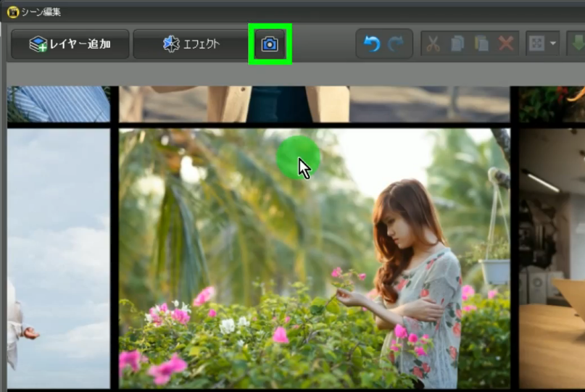Open dropdown arrow next to layout icon
The height and width of the screenshot is (392, 585).
pos(553,44)
